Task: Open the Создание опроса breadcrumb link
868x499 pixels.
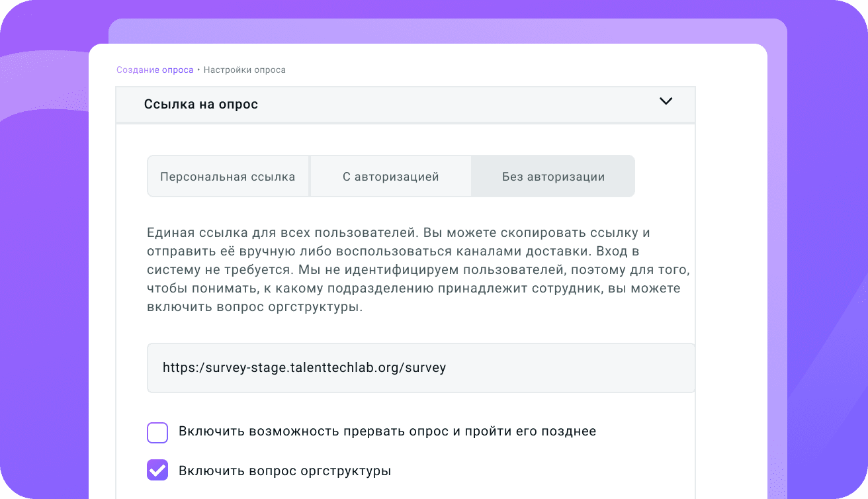Action: (x=155, y=69)
